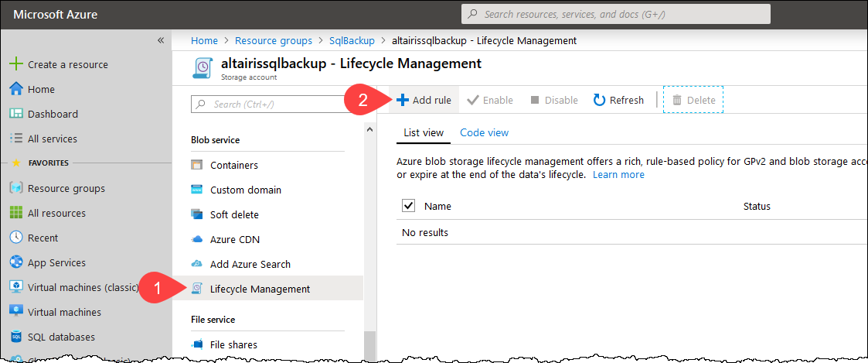
Task: Click the FAVORITES section label
Action: click(48, 163)
